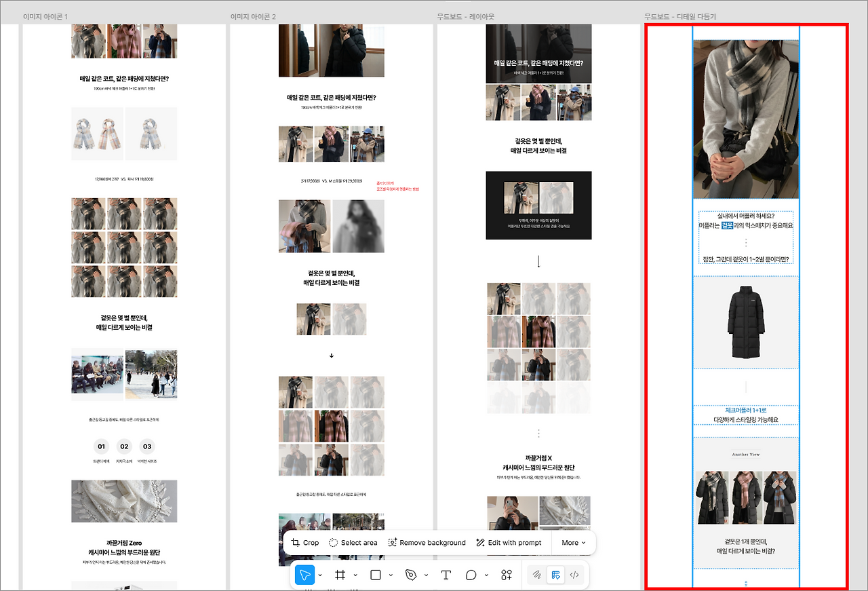Select the frame title '이미지 아이콘 2'
The width and height of the screenshot is (868, 591).
(x=253, y=16)
